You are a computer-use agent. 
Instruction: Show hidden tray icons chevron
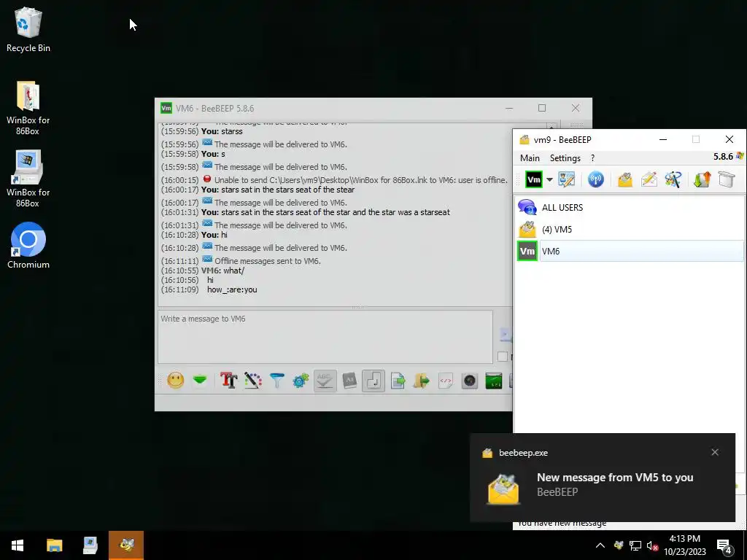[600, 545]
